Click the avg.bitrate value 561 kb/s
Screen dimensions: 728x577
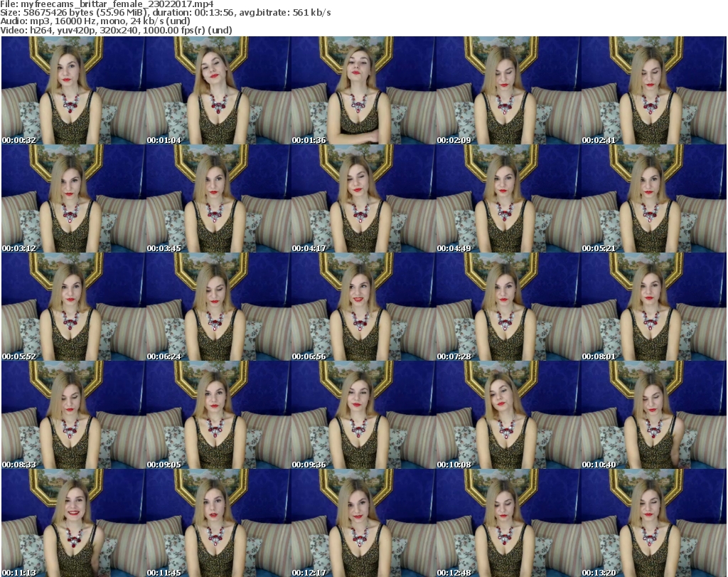coord(312,13)
